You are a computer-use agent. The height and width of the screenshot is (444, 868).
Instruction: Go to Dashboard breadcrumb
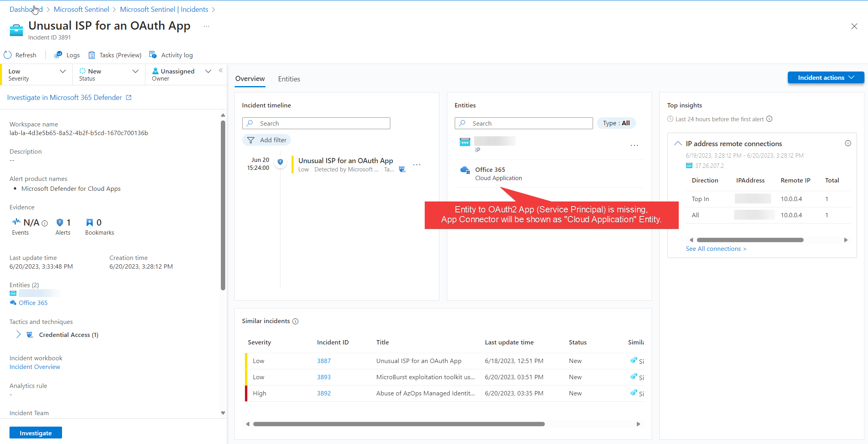(26, 9)
